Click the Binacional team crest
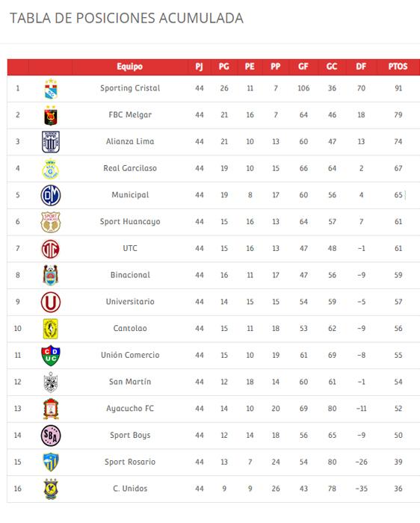This screenshot has width=420, height=523. click(x=51, y=276)
